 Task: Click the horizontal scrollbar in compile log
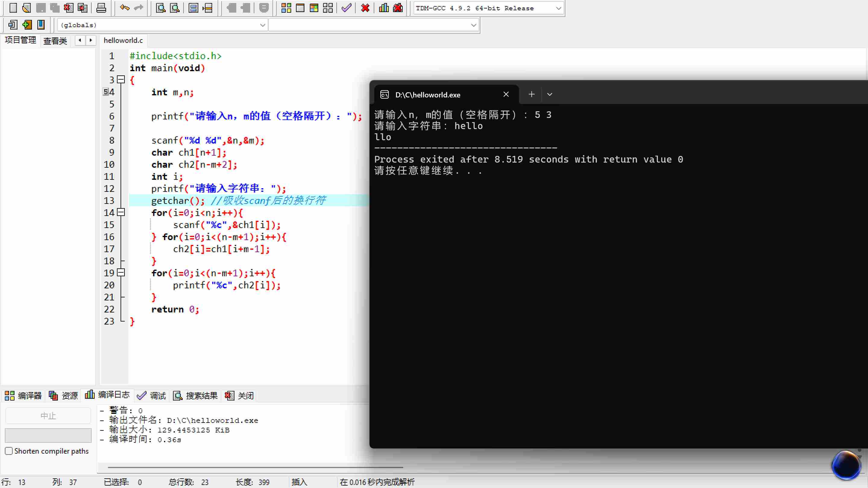[255, 467]
